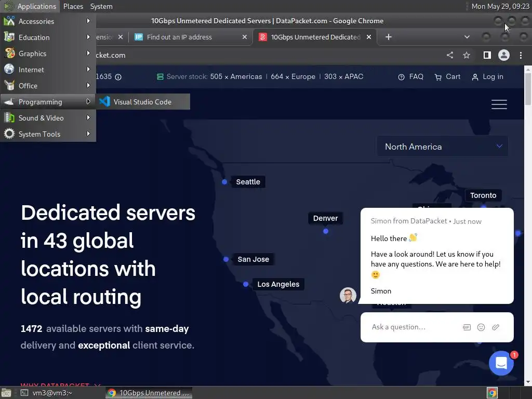Image resolution: width=532 pixels, height=399 pixels.
Task: Click the Education submenu arrow
Action: pos(88,37)
